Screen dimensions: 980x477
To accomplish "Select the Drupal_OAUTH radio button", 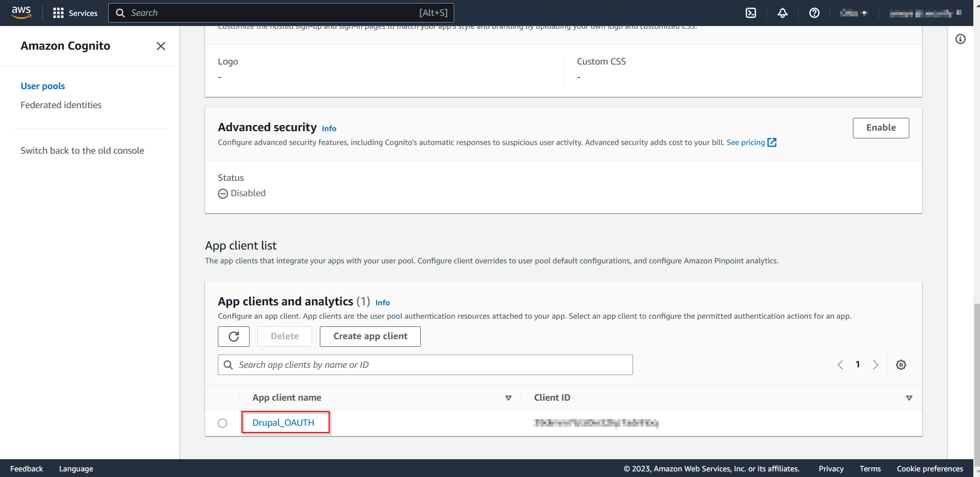I will pos(222,423).
